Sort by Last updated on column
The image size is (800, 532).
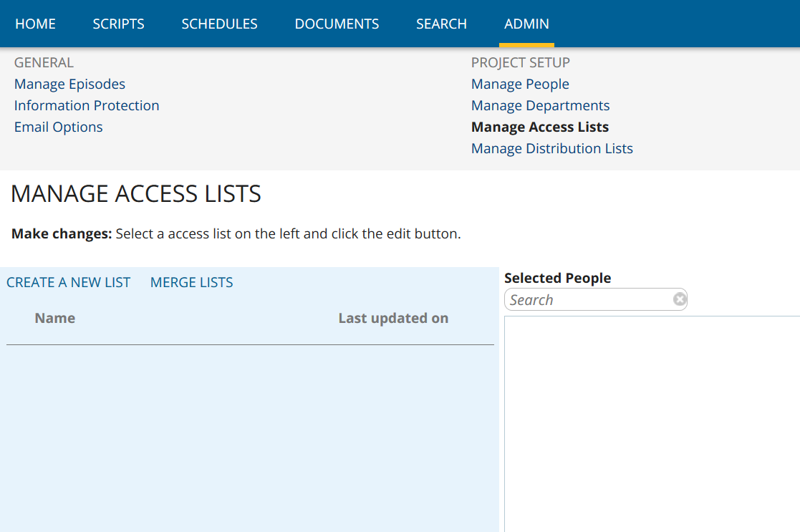click(393, 318)
